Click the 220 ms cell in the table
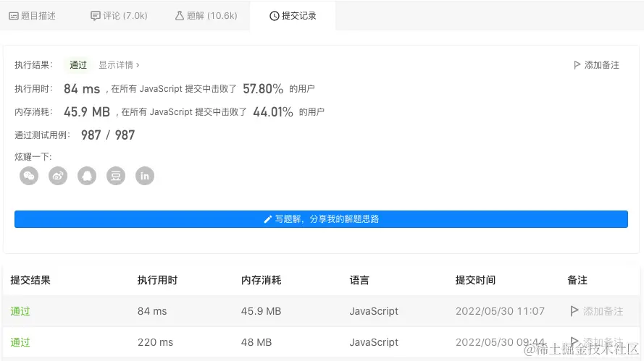Image resolution: width=644 pixels, height=361 pixels. [x=155, y=342]
